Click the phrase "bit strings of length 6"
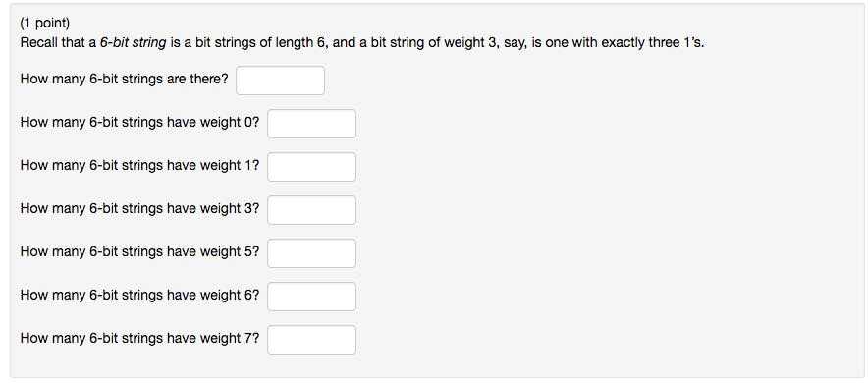This screenshot has width=868, height=383. click(259, 43)
